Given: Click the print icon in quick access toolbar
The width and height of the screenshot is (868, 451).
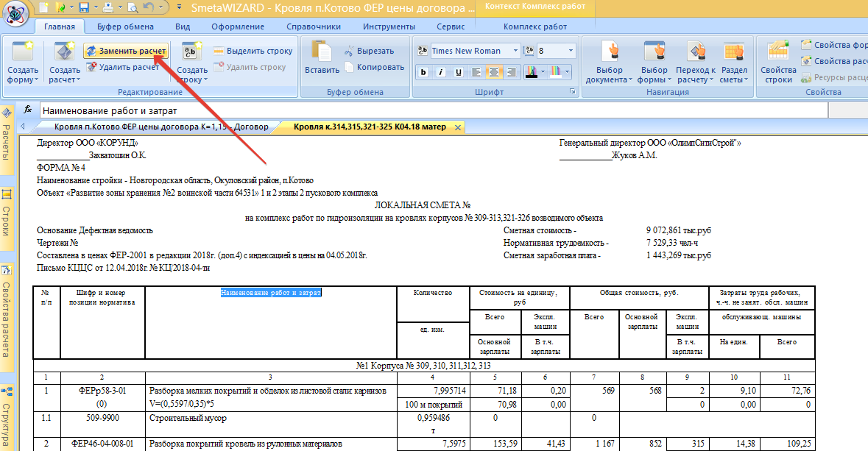Looking at the screenshot, I should (108, 8).
